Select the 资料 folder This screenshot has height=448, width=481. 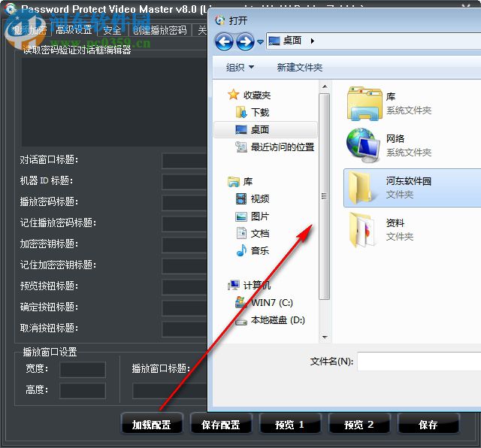pyautogui.click(x=380, y=229)
